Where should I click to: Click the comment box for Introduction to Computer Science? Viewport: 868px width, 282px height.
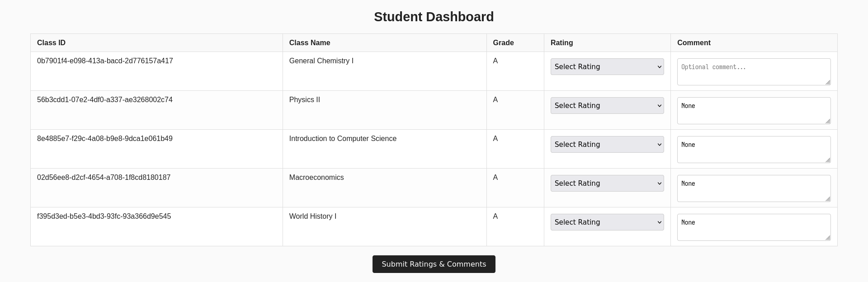click(753, 149)
